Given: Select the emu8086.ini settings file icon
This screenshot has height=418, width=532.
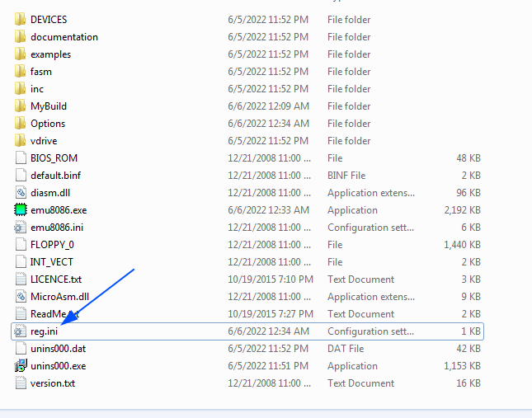Looking at the screenshot, I should [x=21, y=228].
